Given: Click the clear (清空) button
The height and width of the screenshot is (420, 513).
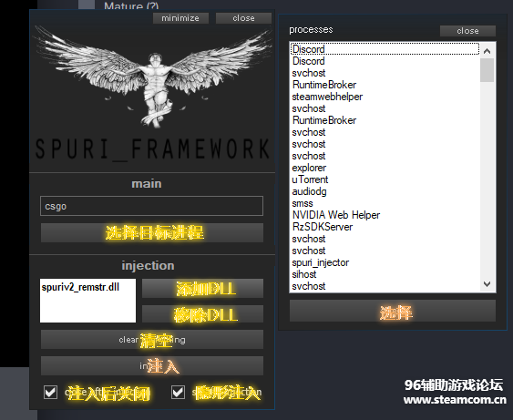Looking at the screenshot, I should click(x=152, y=340).
